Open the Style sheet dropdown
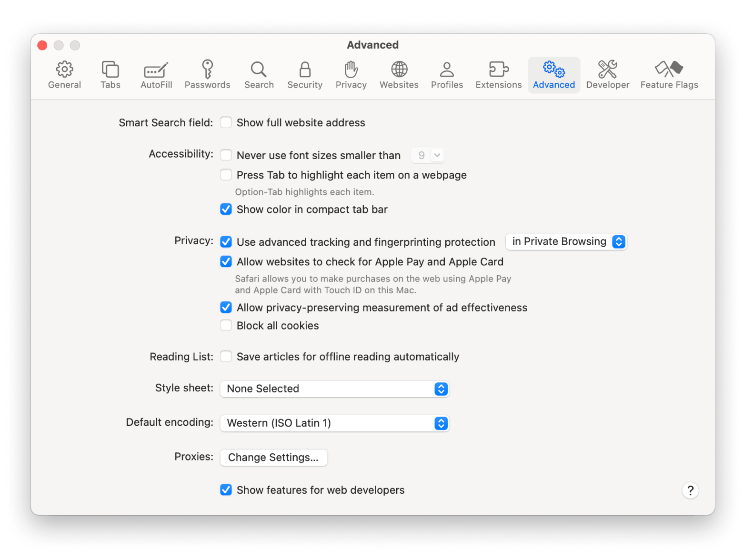Screen dimensions: 743x560 coord(334,389)
